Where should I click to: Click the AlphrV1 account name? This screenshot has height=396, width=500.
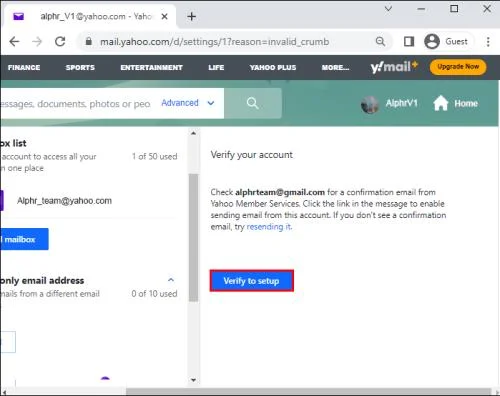pyautogui.click(x=401, y=103)
